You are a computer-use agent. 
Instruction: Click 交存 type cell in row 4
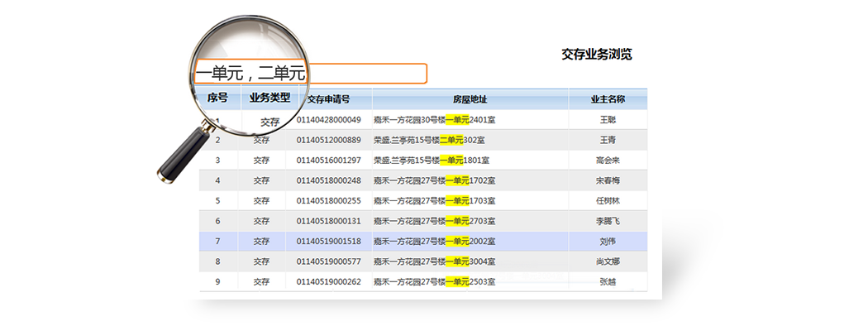click(x=261, y=180)
